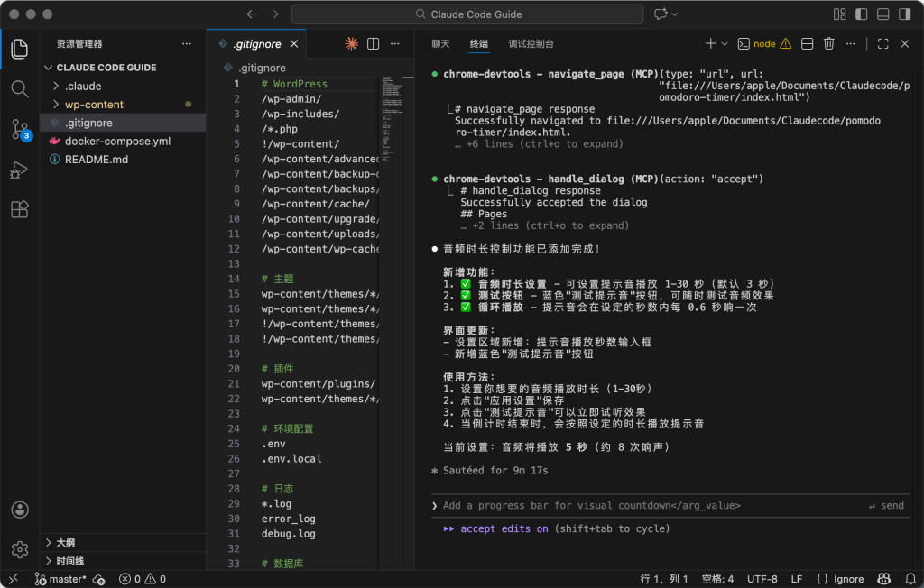
Task: Open the new terminal profile dropdown arrow
Action: pyautogui.click(x=725, y=43)
